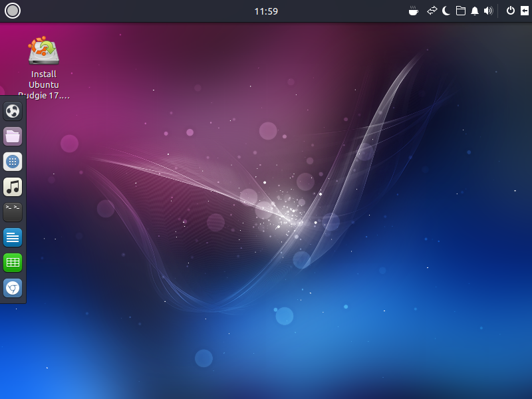Click the 11:59 clock
The image size is (532, 399).
266,11
